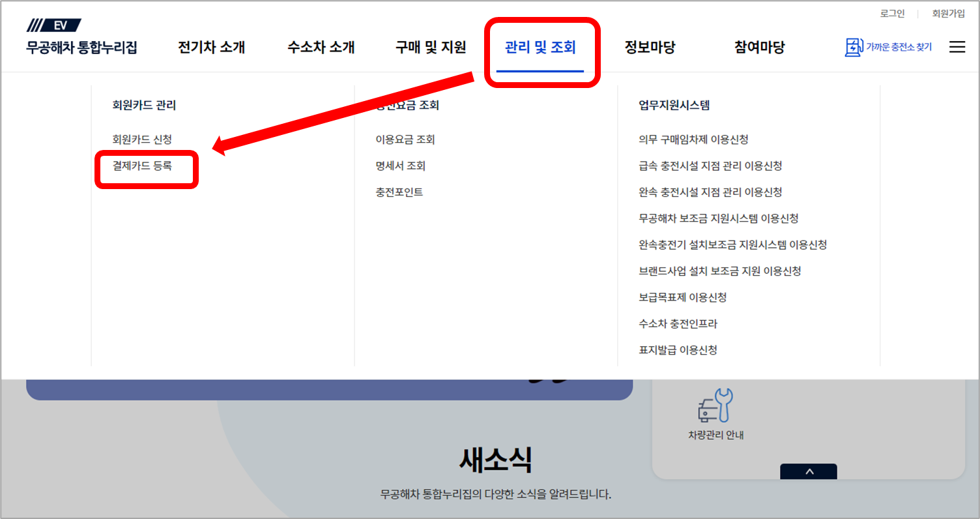
Task: Click the 새소식 heading
Action: pos(495,460)
